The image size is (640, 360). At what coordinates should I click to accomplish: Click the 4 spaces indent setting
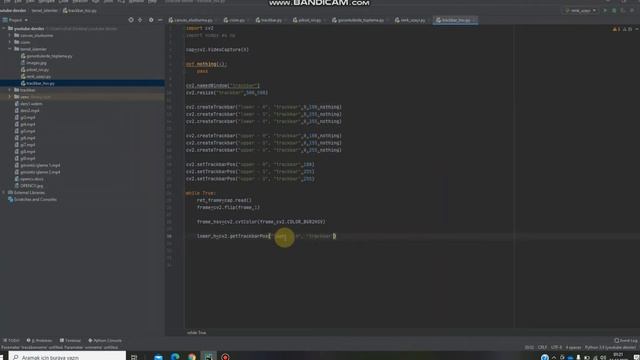[573, 347]
